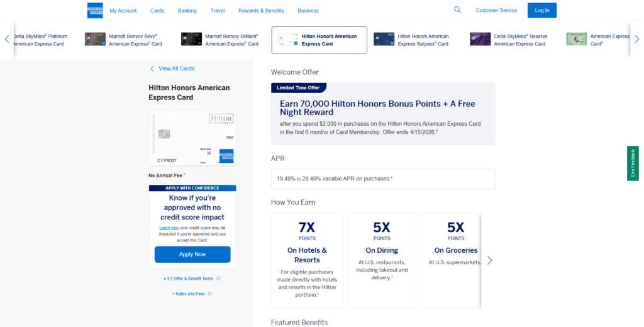Select Delta SkyMiles Platinum card tab
Image resolution: width=644 pixels, height=327 pixels.
coord(40,40)
